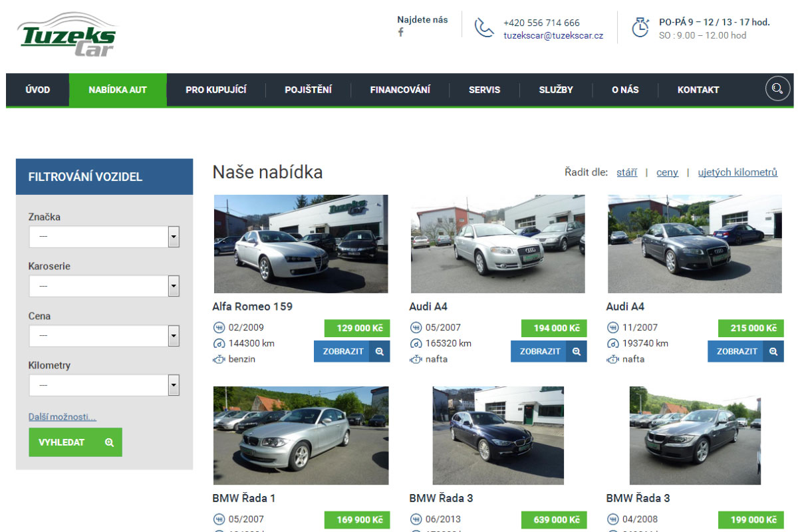Open the Kilometry mileage dropdown
798x532 pixels.
(104, 385)
